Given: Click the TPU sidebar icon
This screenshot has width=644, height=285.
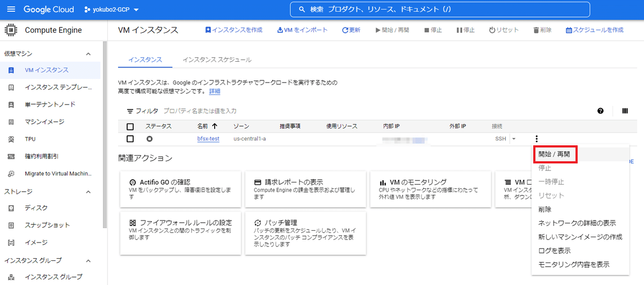Looking at the screenshot, I should pyautogui.click(x=11, y=139).
